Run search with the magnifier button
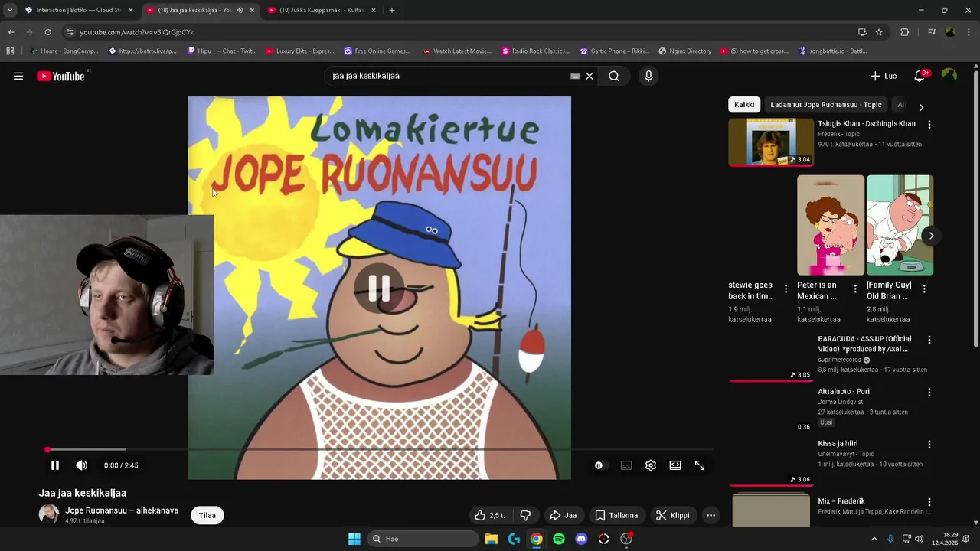This screenshot has height=551, width=980. (x=614, y=76)
